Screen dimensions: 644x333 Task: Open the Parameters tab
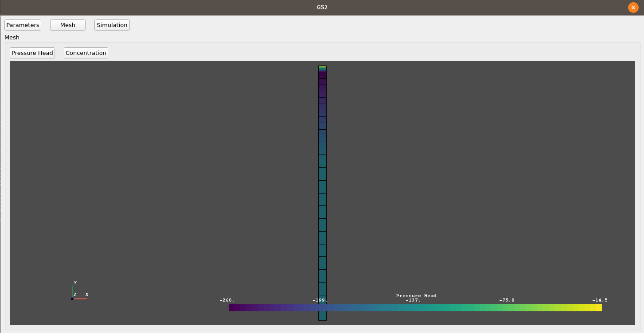point(23,25)
